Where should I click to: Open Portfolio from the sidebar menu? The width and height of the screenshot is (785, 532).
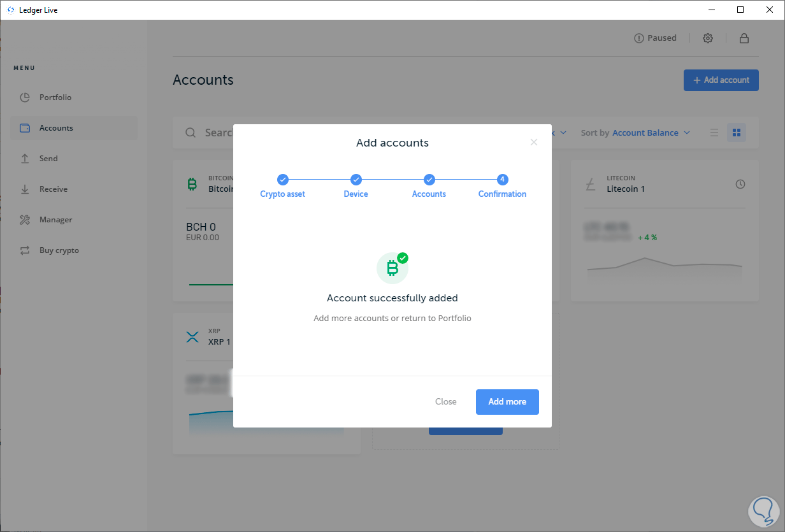pyautogui.click(x=74, y=97)
